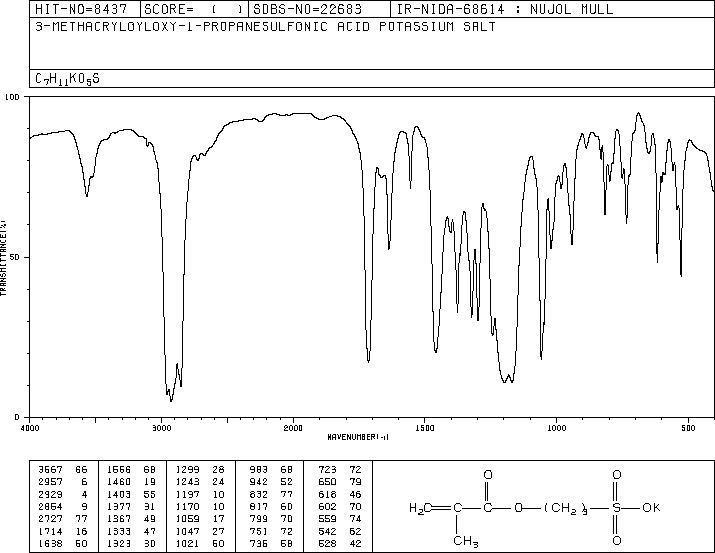This screenshot has height=553, width=715.
Task: Click the 1323 peak table entry
Action: click(131, 543)
